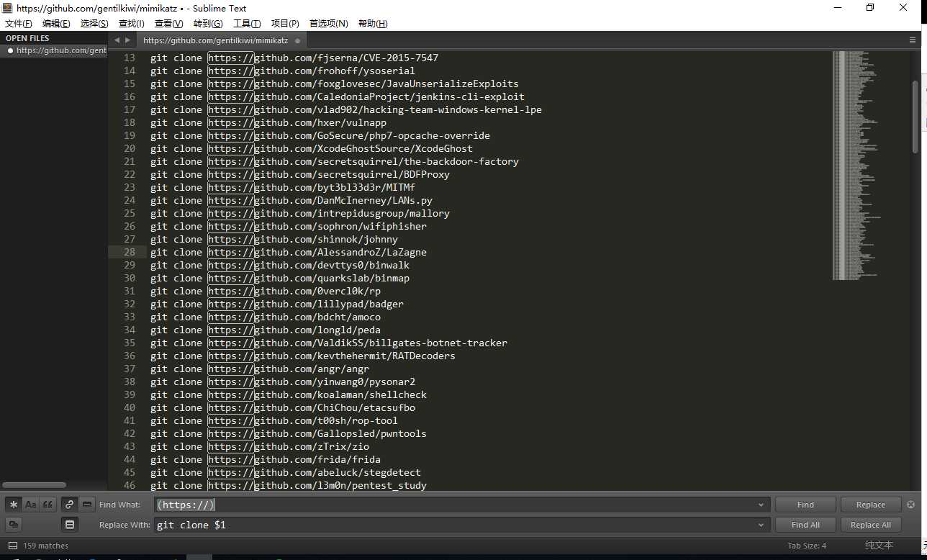This screenshot has width=927, height=560.
Task: Toggle whole word matching
Action: click(48, 505)
